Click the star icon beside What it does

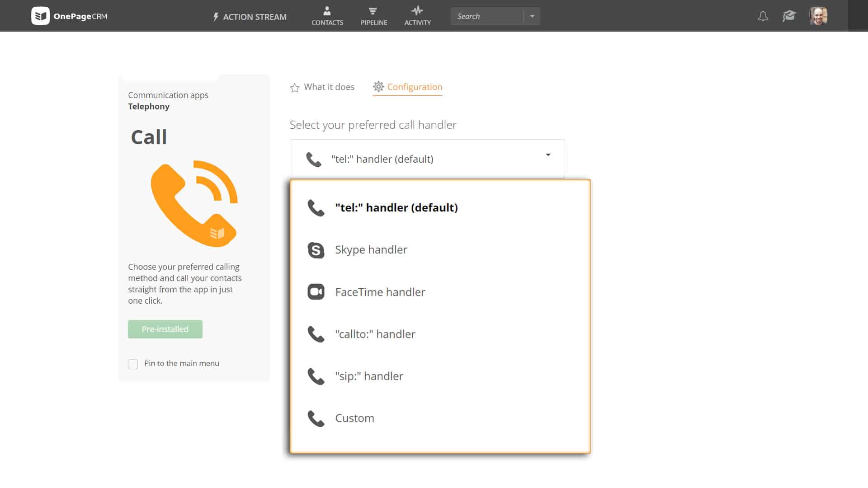295,88
